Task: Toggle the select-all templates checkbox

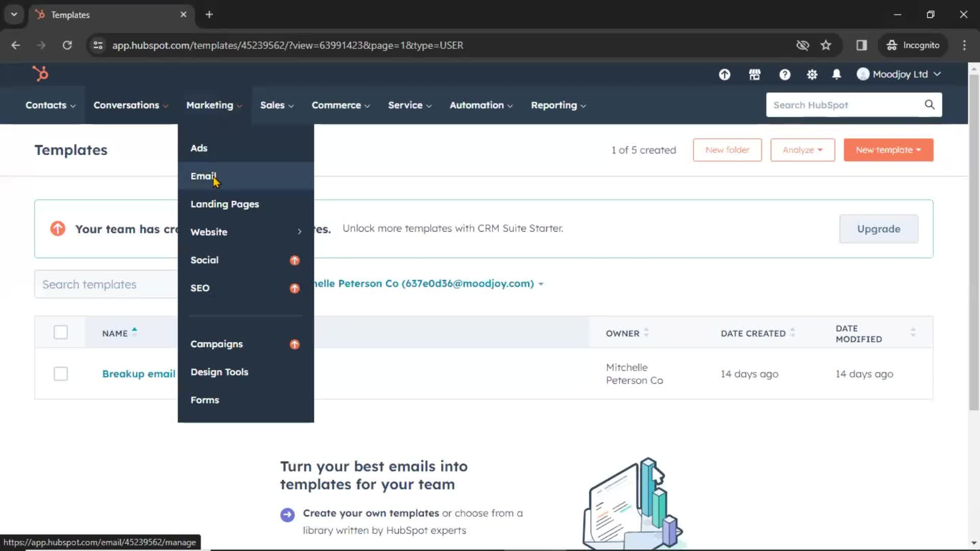Action: pos(61,332)
